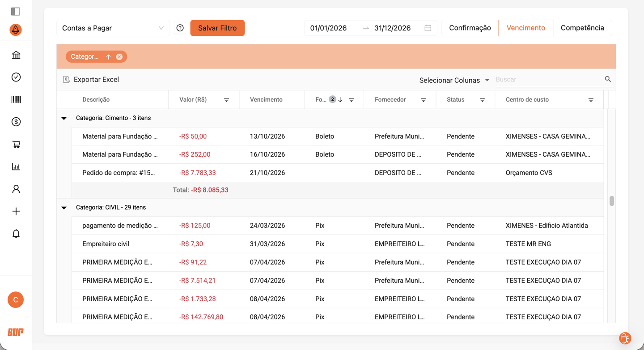This screenshot has height=350, width=644.
Task: Select the Vencimento tab
Action: 526,28
